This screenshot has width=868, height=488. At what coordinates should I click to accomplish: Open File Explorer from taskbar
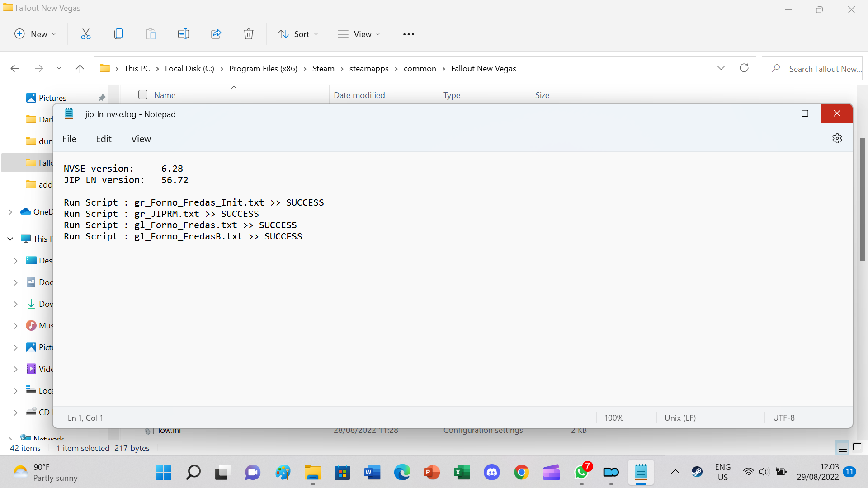click(x=312, y=473)
